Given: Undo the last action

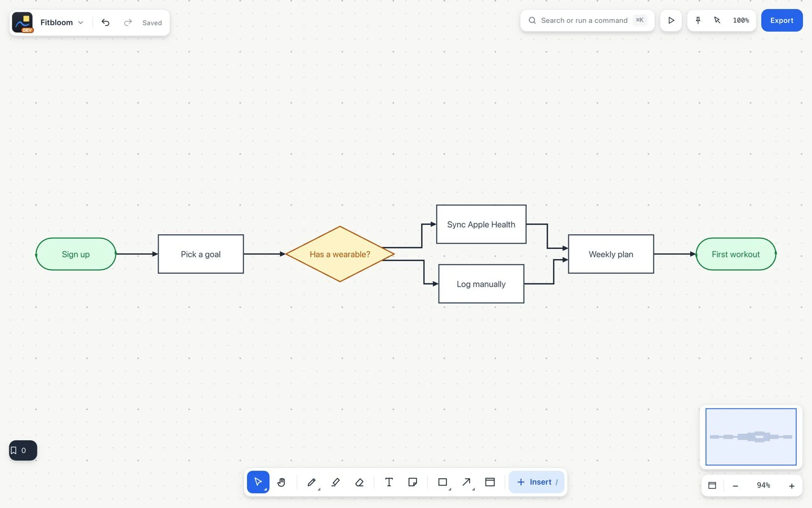Looking at the screenshot, I should 106,22.
